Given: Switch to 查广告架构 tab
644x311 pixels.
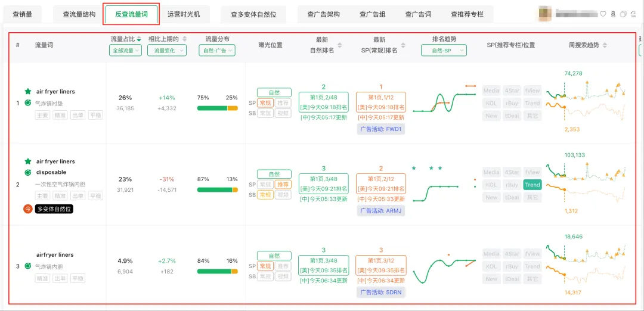Looking at the screenshot, I should point(323,14).
